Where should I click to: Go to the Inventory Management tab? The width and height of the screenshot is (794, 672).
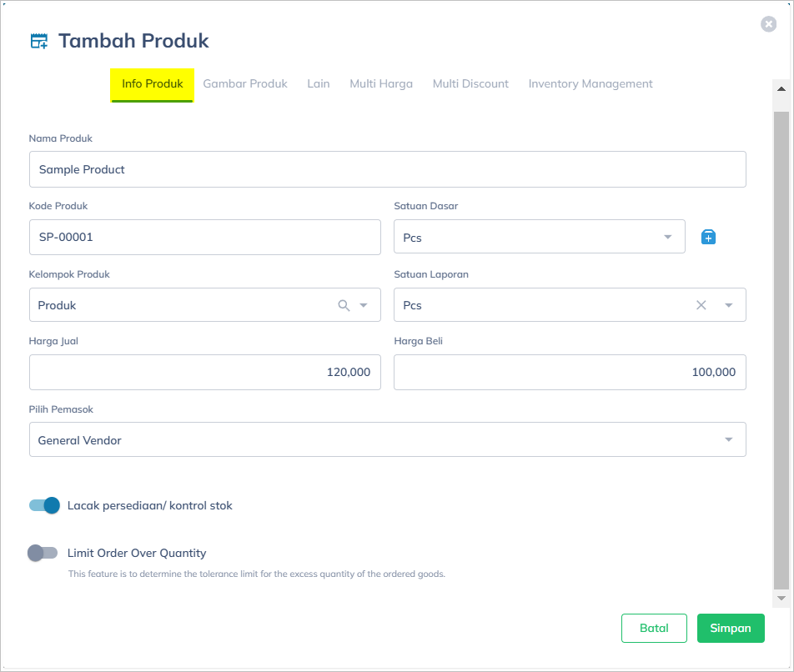coord(590,84)
